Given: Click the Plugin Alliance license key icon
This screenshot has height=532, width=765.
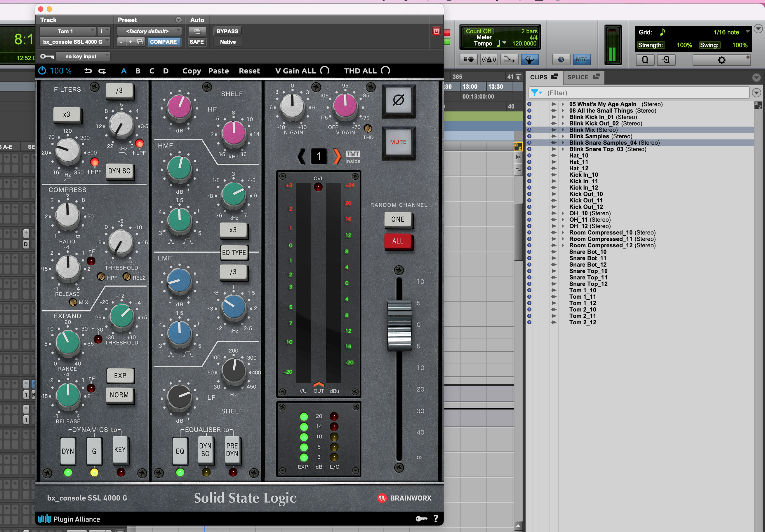Looking at the screenshot, I should coord(422,518).
